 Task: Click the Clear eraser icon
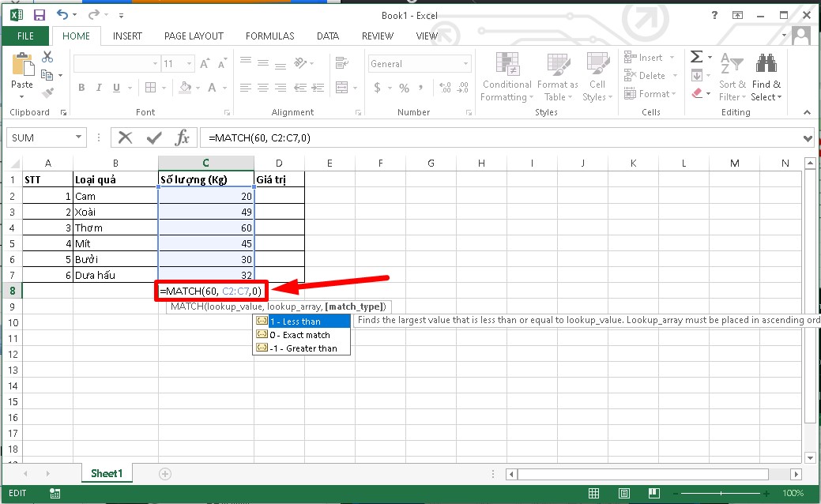coord(697,93)
